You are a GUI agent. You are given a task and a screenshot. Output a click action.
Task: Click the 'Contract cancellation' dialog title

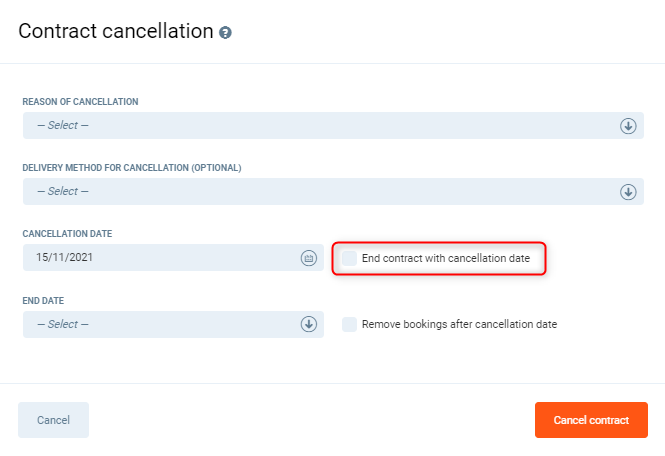coord(115,31)
